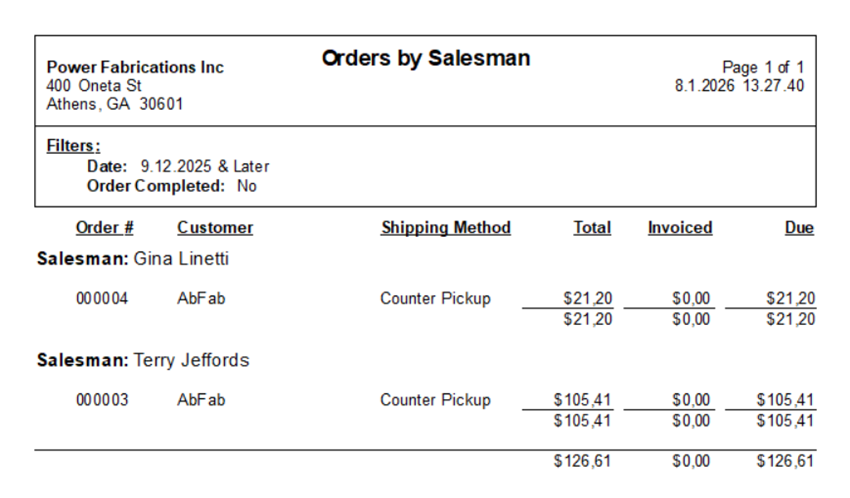Click the Order Completed filter value No
The height and width of the screenshot is (498, 850).
247,186
